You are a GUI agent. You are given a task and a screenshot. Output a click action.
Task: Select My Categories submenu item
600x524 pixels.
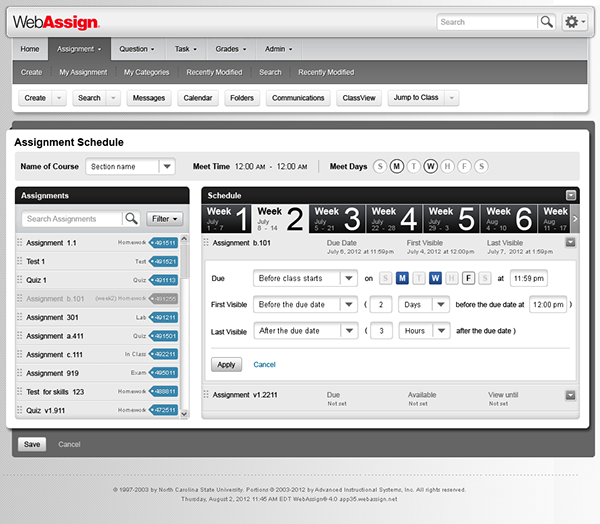click(147, 72)
